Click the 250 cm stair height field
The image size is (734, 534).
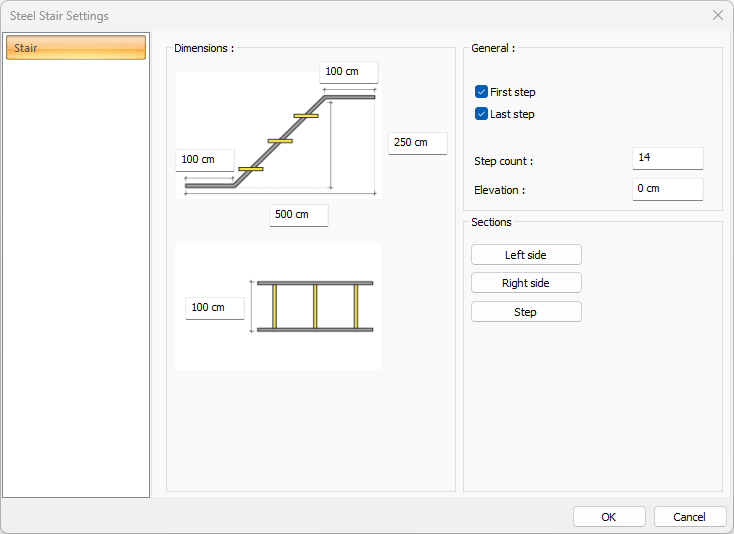[417, 143]
